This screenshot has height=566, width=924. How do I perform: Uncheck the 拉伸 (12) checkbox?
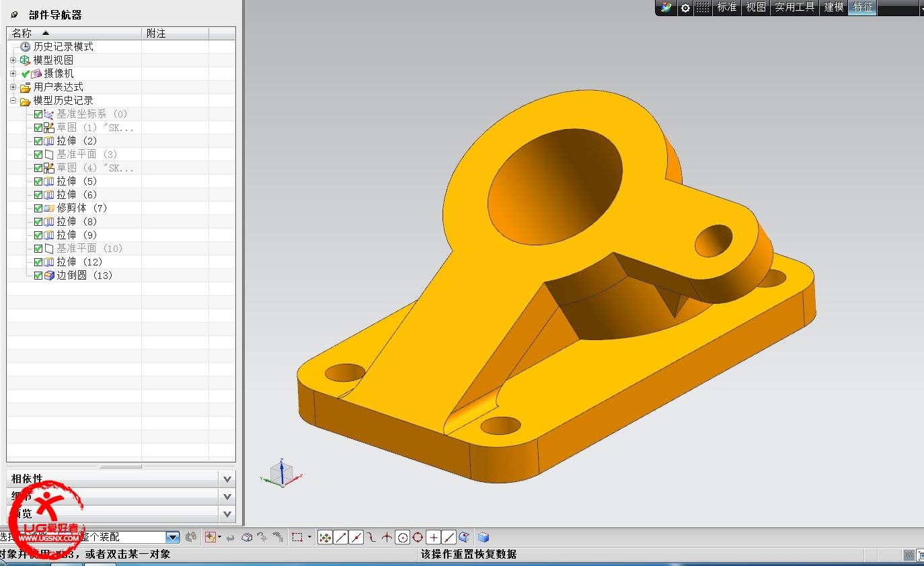coord(38,262)
